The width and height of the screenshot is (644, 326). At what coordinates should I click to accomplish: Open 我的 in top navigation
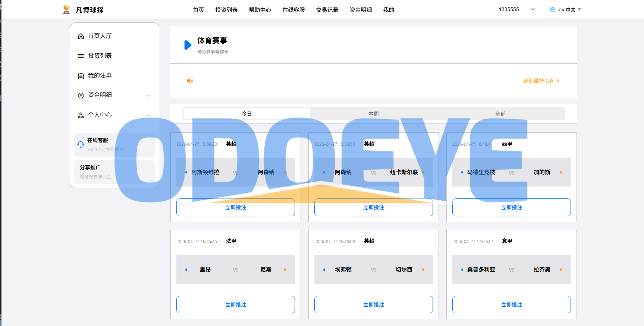click(x=389, y=10)
